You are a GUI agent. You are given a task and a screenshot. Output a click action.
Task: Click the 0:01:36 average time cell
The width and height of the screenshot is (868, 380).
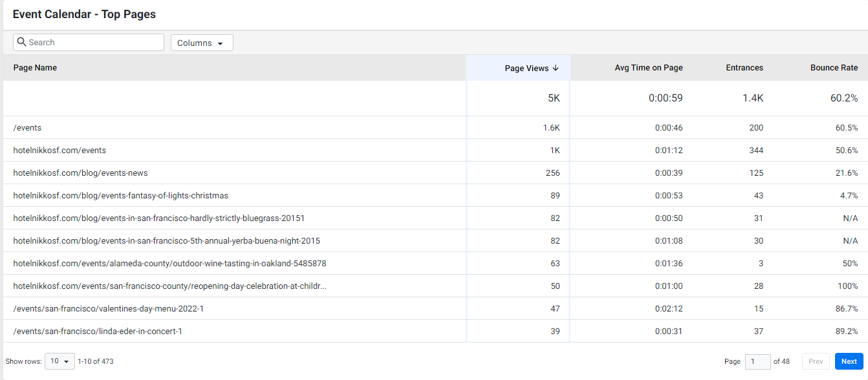pyautogui.click(x=669, y=264)
